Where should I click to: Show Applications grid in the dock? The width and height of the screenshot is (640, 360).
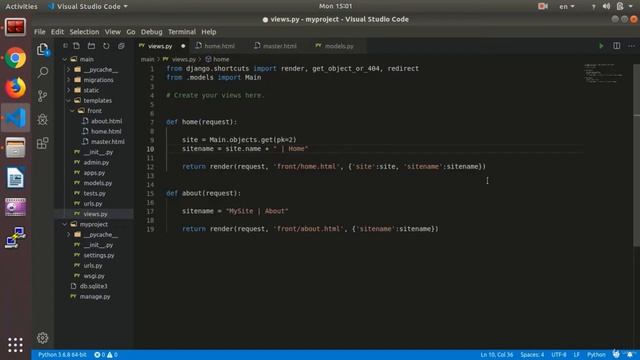pos(16,345)
